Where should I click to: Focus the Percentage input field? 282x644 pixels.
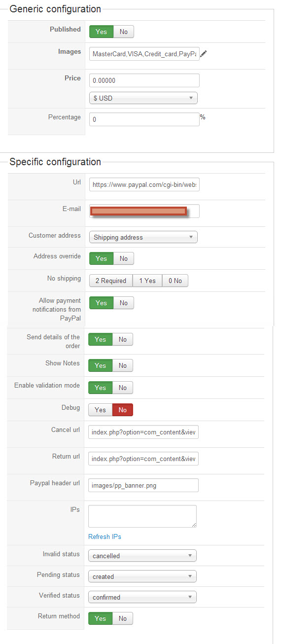click(144, 119)
